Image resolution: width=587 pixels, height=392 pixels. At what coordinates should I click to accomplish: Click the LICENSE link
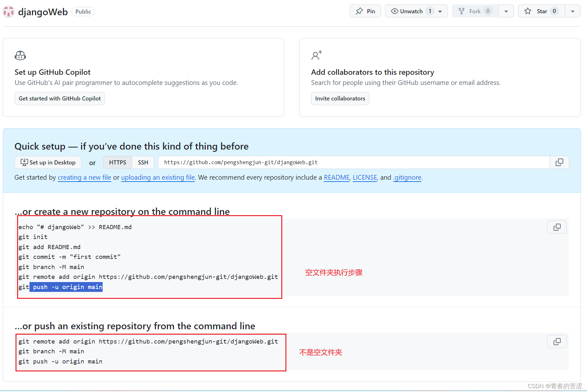click(365, 177)
